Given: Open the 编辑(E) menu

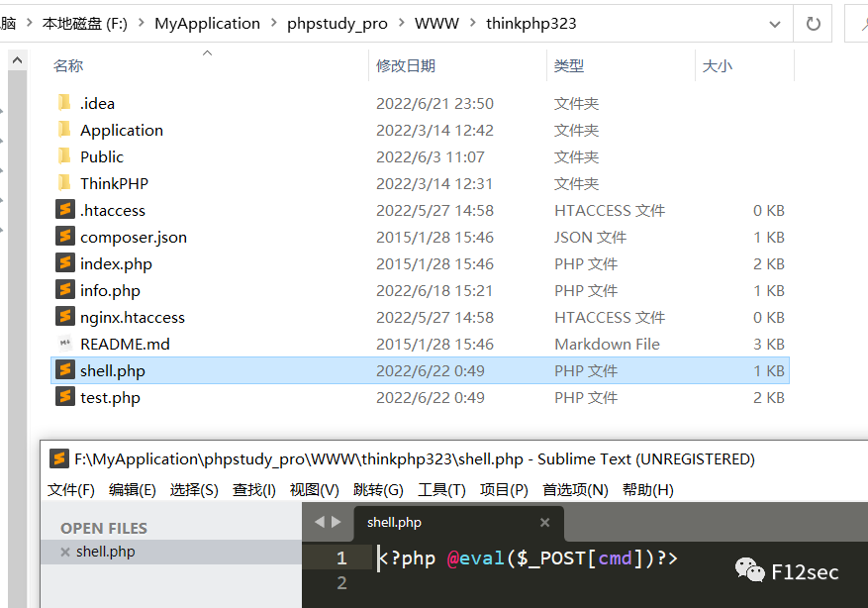Looking at the screenshot, I should click(x=133, y=489).
